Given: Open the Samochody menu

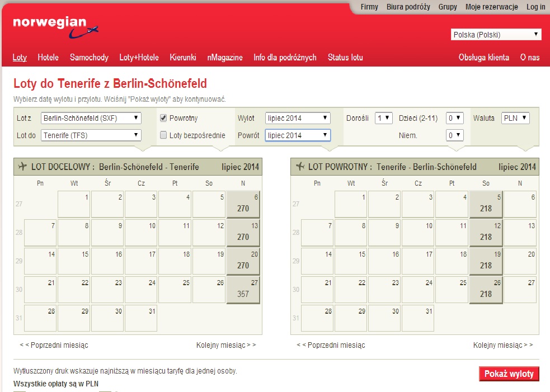Looking at the screenshot, I should [x=89, y=58].
